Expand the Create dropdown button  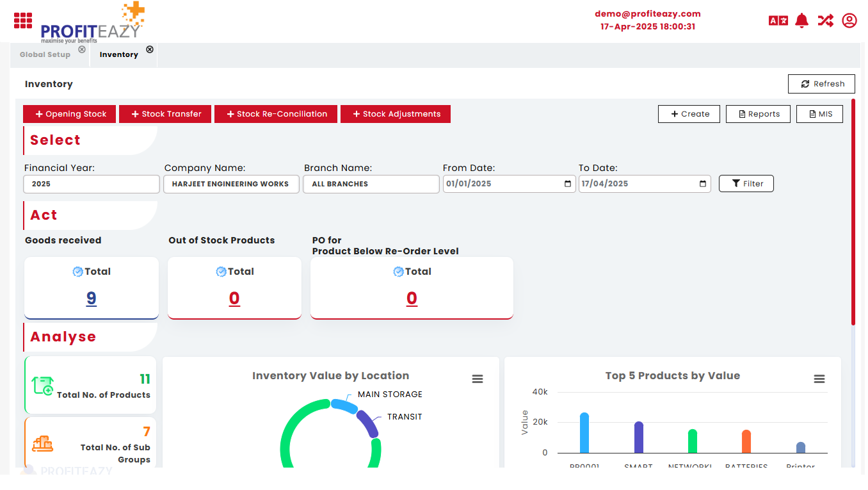(689, 114)
